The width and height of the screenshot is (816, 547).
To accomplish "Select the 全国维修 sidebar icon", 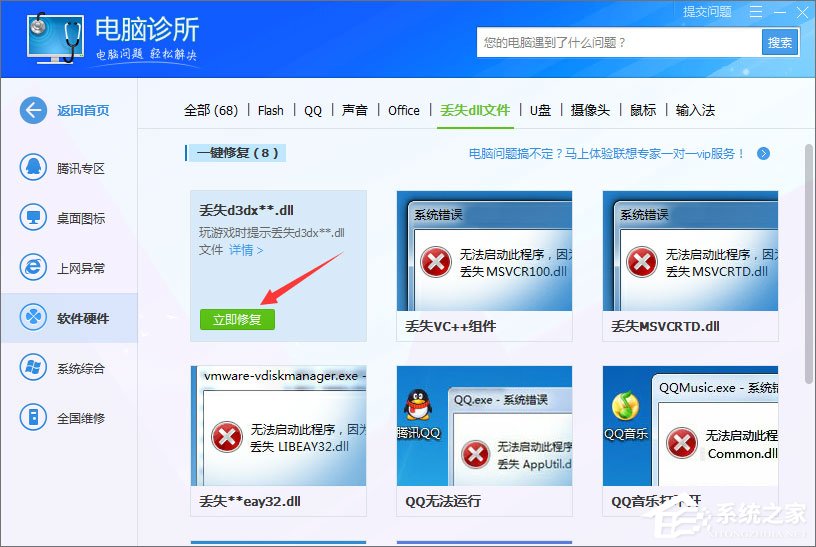I will [x=34, y=418].
